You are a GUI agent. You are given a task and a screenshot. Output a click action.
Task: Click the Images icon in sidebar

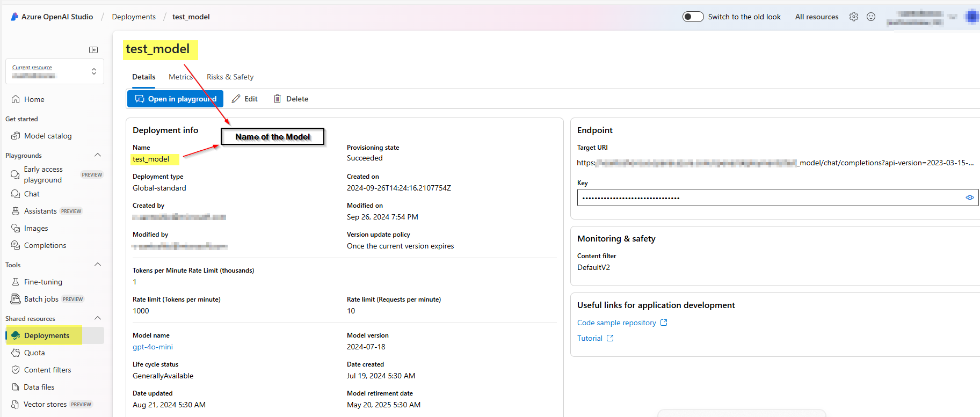(x=16, y=228)
